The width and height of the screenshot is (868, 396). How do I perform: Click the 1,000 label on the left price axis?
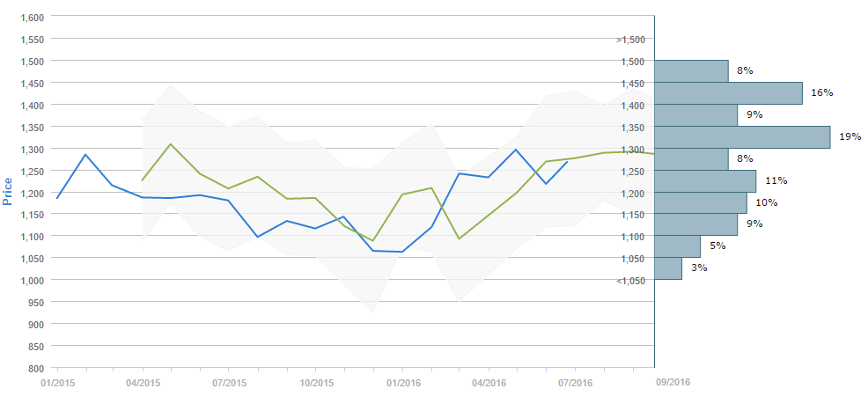click(32, 280)
